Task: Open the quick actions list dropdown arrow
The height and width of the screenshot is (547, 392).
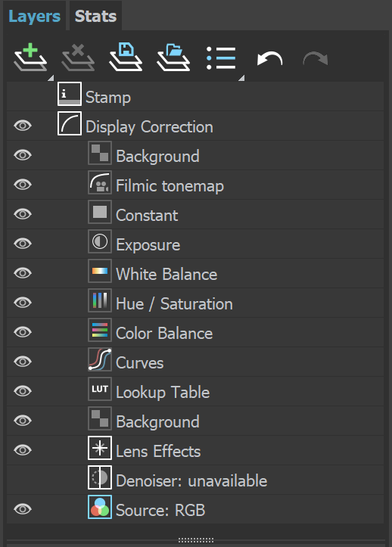Action: [241, 77]
